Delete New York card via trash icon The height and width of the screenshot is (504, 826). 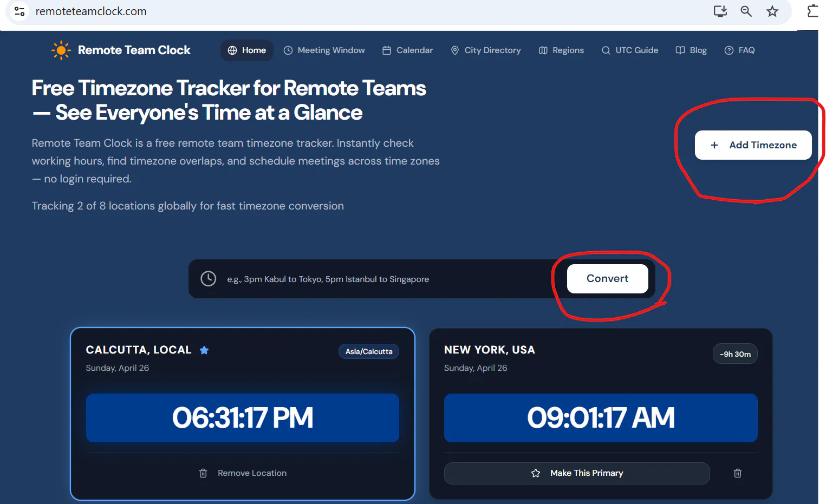pyautogui.click(x=738, y=473)
